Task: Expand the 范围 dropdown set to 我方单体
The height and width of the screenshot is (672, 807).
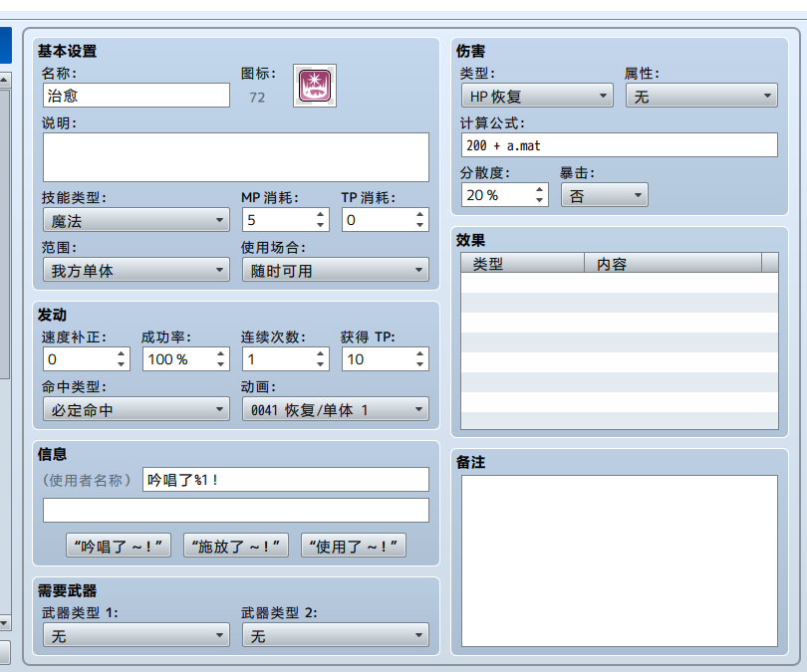Action: (136, 270)
